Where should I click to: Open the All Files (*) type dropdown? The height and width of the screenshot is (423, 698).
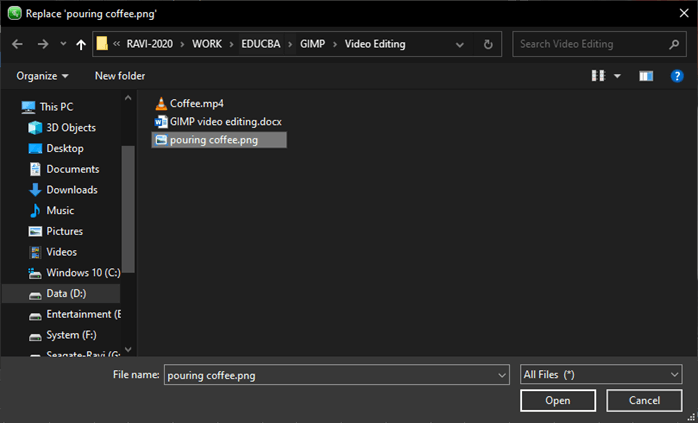click(601, 374)
